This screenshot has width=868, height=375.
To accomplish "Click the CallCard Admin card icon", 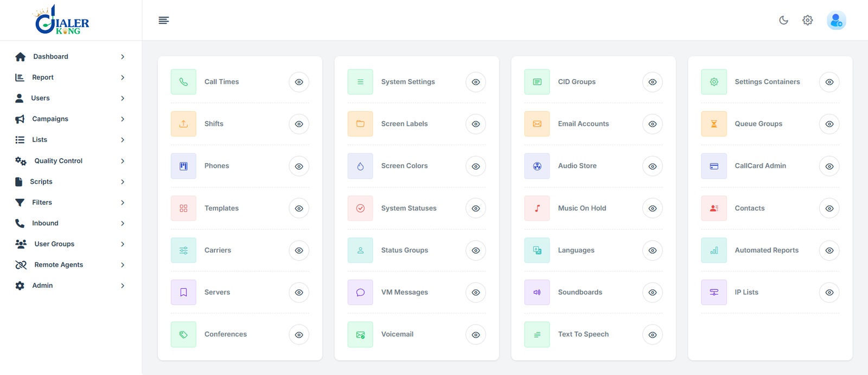I will coord(714,166).
